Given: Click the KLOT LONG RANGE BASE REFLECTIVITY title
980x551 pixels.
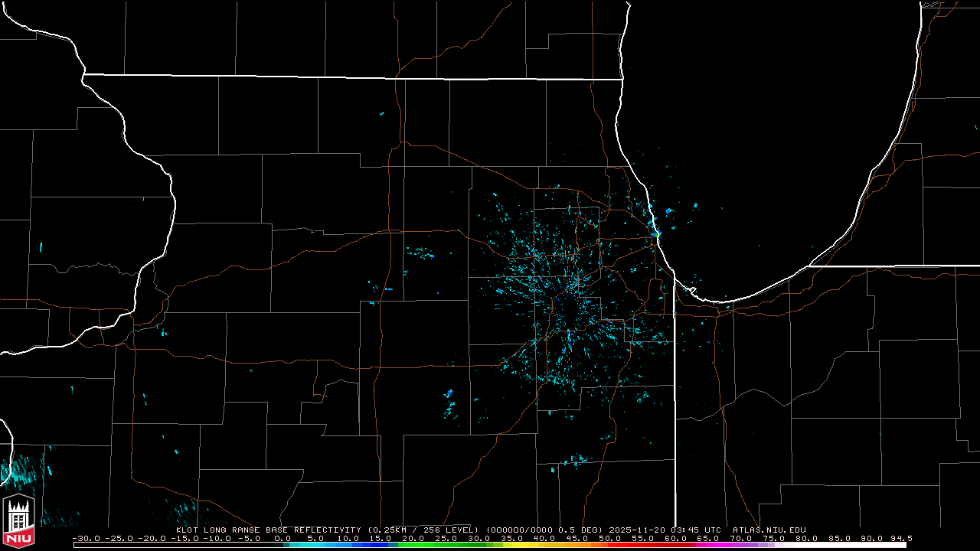Looking at the screenshot, I should pos(268,530).
